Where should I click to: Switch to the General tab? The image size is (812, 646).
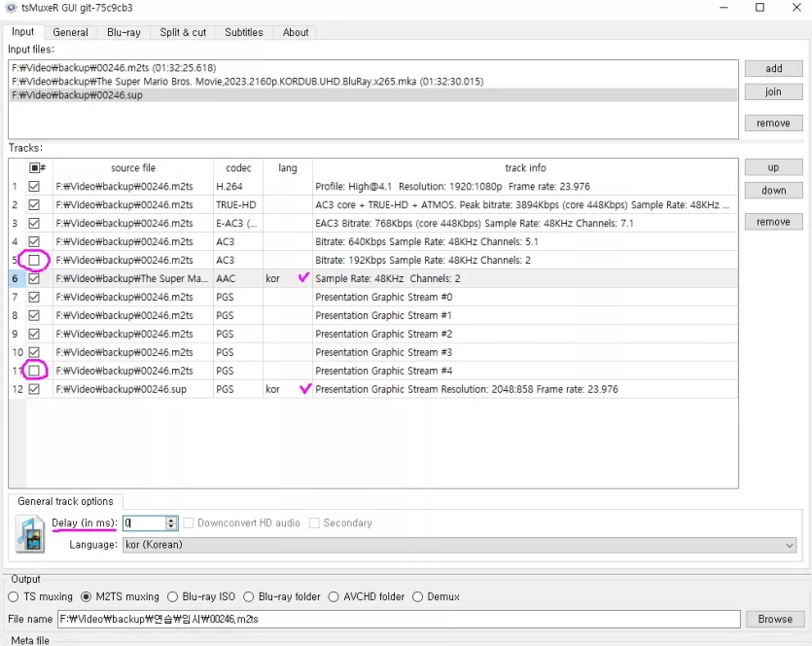click(70, 32)
